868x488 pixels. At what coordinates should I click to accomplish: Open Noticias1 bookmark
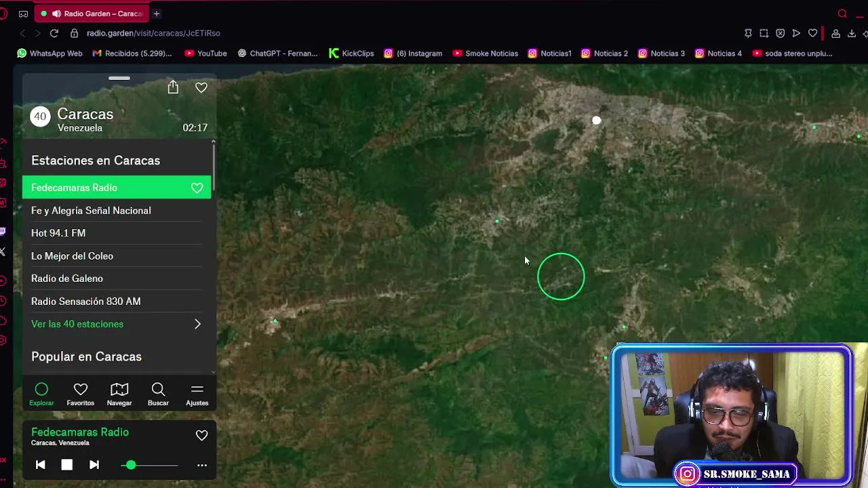[x=550, y=54]
